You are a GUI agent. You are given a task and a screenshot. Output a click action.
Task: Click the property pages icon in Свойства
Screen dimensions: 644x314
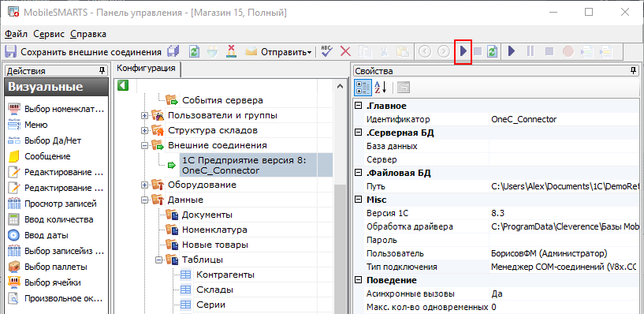pos(404,87)
